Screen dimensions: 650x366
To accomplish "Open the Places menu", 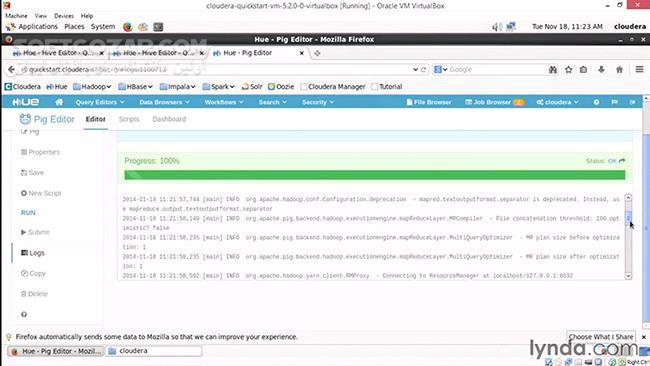I will (x=74, y=27).
